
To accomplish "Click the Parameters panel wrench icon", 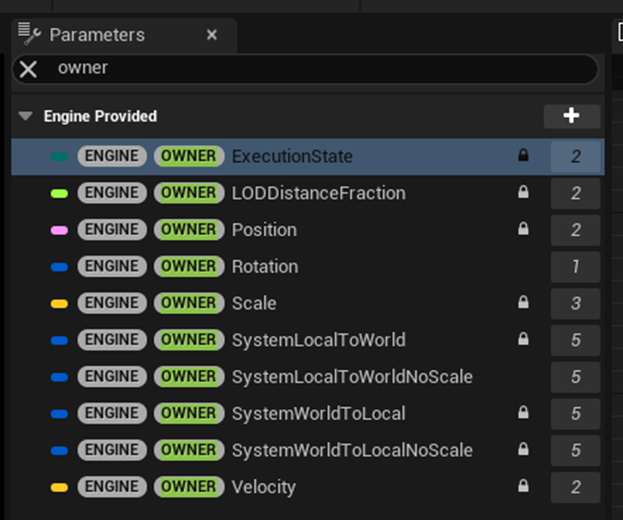I will (29, 33).
